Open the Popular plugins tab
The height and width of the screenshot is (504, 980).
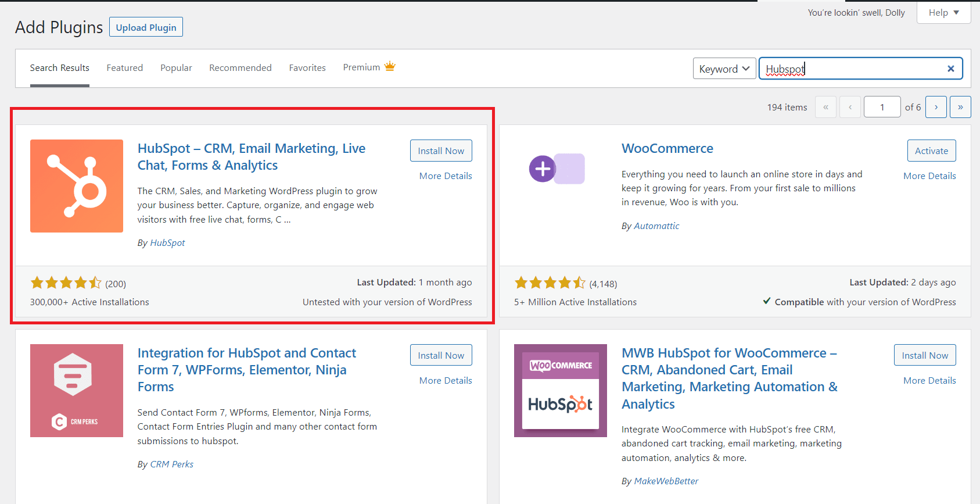pos(176,68)
